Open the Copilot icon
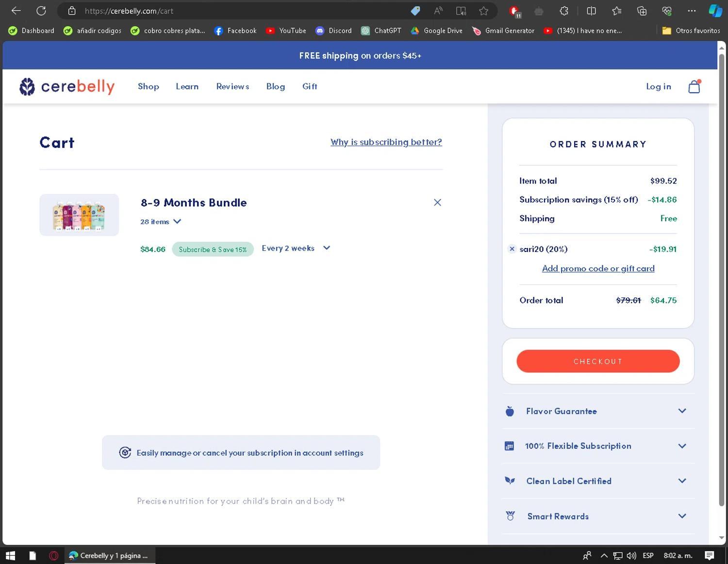This screenshot has width=728, height=564. (x=715, y=11)
